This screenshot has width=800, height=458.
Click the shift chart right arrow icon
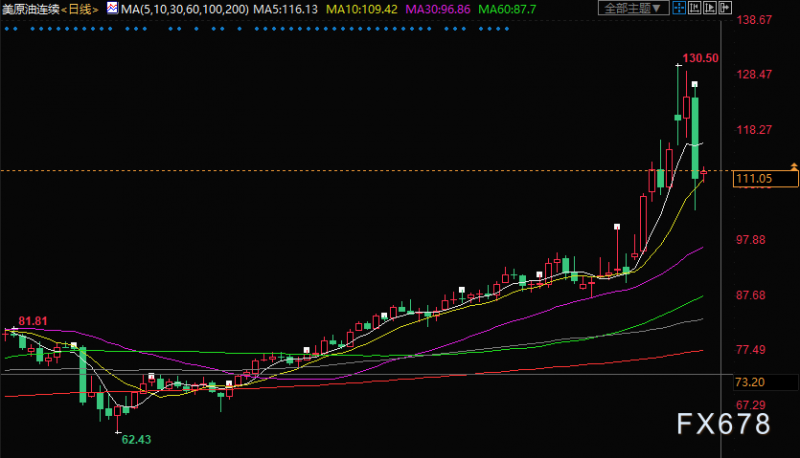(x=725, y=8)
